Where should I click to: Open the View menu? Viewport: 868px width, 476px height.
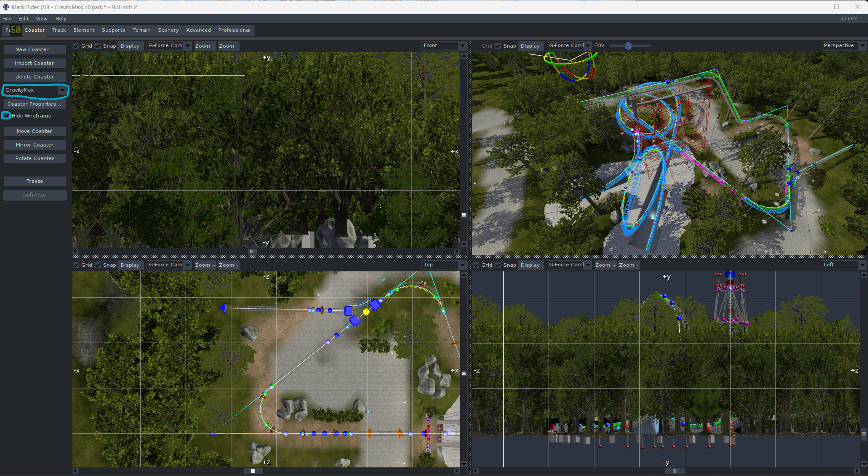pos(42,19)
